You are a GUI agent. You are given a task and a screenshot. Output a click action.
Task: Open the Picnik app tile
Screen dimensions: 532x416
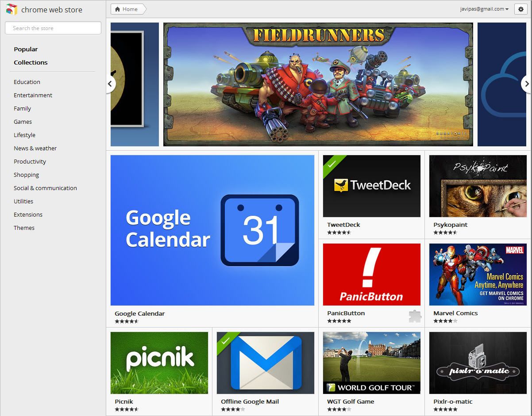coord(159,363)
